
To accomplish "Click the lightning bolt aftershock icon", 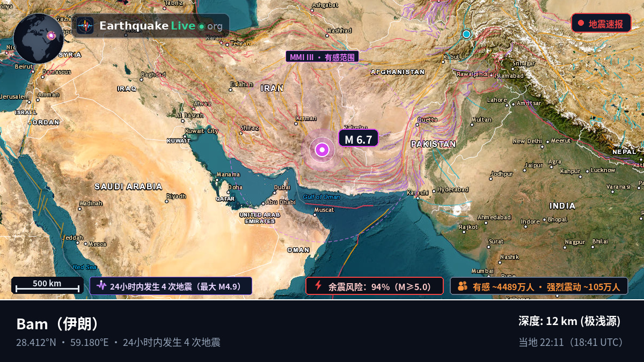I will click(318, 286).
